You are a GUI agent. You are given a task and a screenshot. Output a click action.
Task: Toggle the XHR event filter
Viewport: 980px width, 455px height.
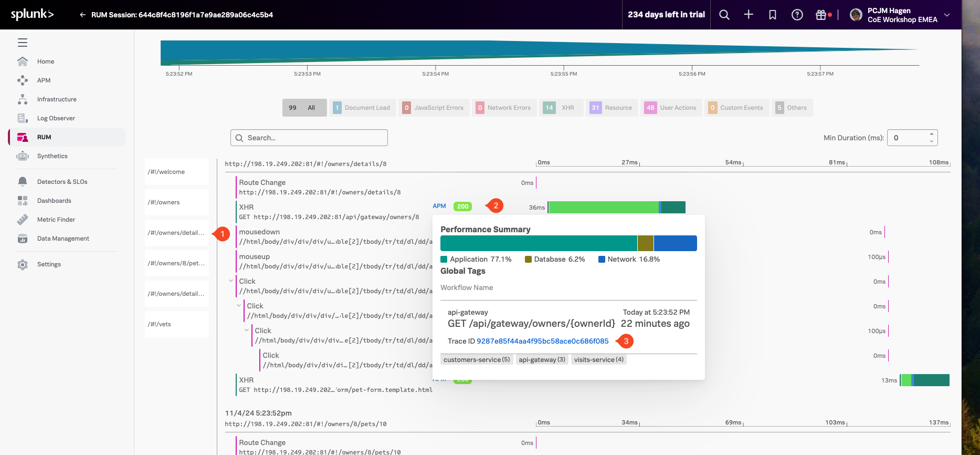[561, 108]
